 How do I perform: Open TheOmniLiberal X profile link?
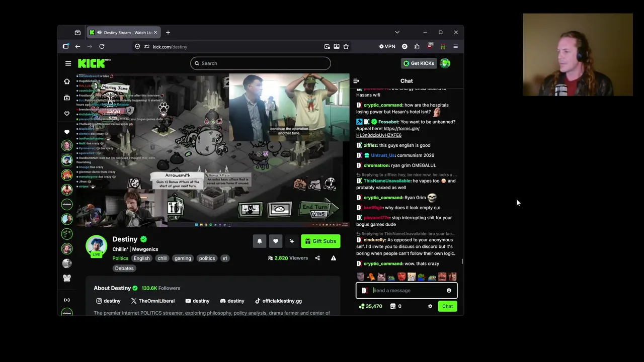tap(152, 301)
